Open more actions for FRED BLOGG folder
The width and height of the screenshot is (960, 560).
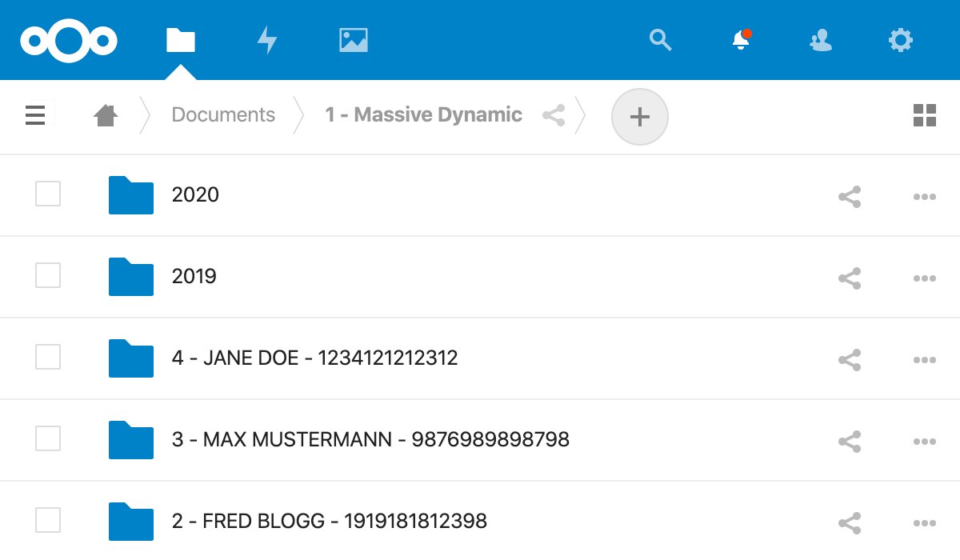925,523
